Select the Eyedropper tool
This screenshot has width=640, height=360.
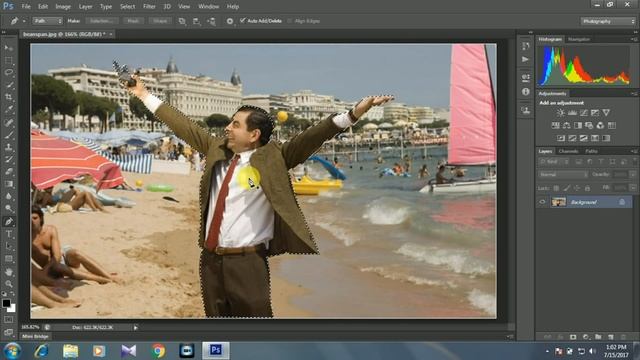(9, 109)
